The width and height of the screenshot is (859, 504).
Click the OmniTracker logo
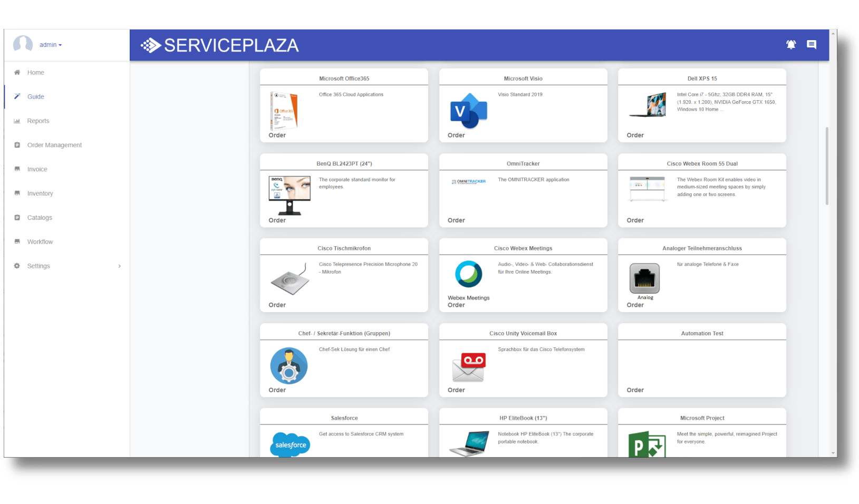tap(468, 181)
